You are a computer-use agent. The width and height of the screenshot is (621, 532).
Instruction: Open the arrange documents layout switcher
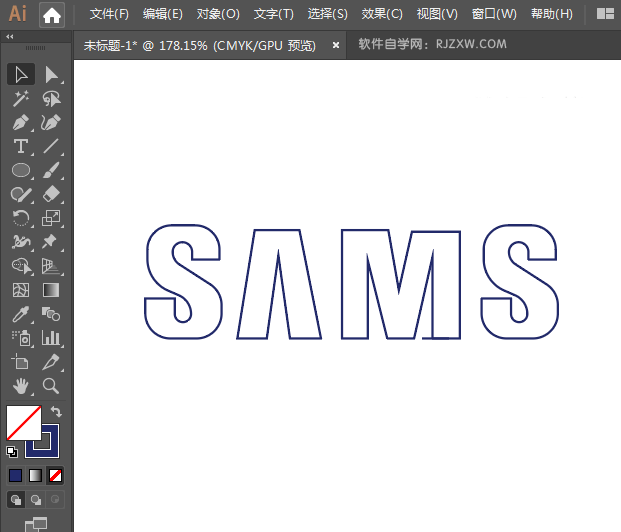[x=605, y=14]
